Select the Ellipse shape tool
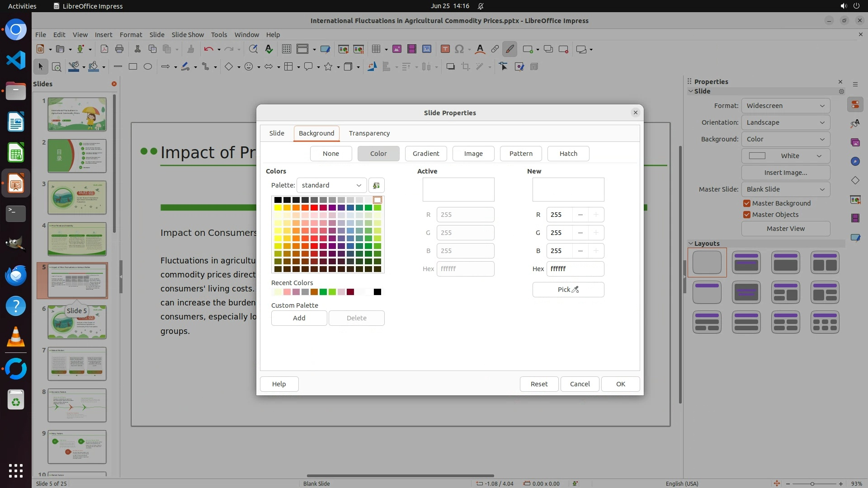The image size is (868, 488). (147, 67)
